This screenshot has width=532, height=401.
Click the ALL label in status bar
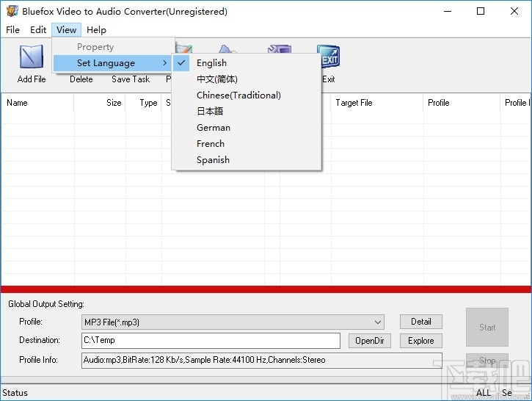point(483,393)
